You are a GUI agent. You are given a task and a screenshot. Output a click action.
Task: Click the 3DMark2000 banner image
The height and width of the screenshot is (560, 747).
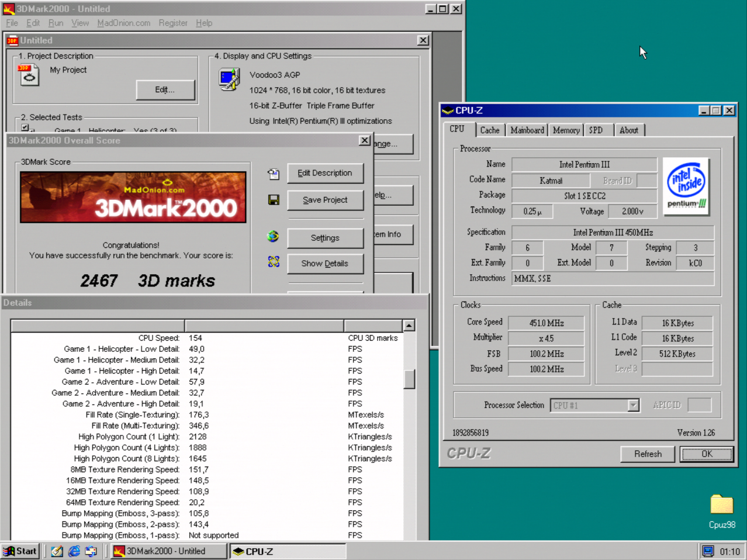[x=133, y=197]
